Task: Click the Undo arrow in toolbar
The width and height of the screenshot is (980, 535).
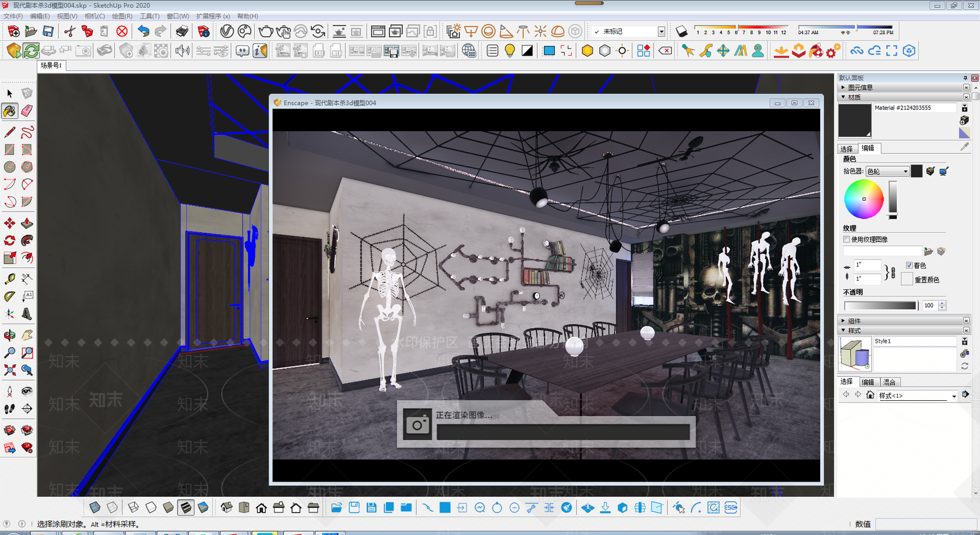Action: pyautogui.click(x=143, y=31)
